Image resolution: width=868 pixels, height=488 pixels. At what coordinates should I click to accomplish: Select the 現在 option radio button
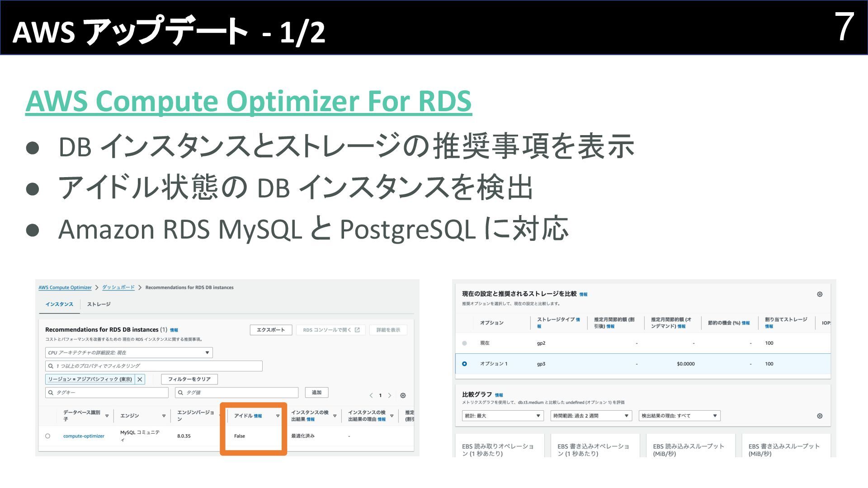[x=464, y=343]
